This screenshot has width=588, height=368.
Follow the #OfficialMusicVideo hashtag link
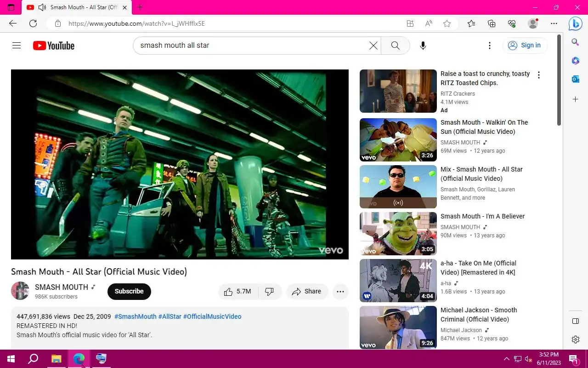tap(212, 316)
